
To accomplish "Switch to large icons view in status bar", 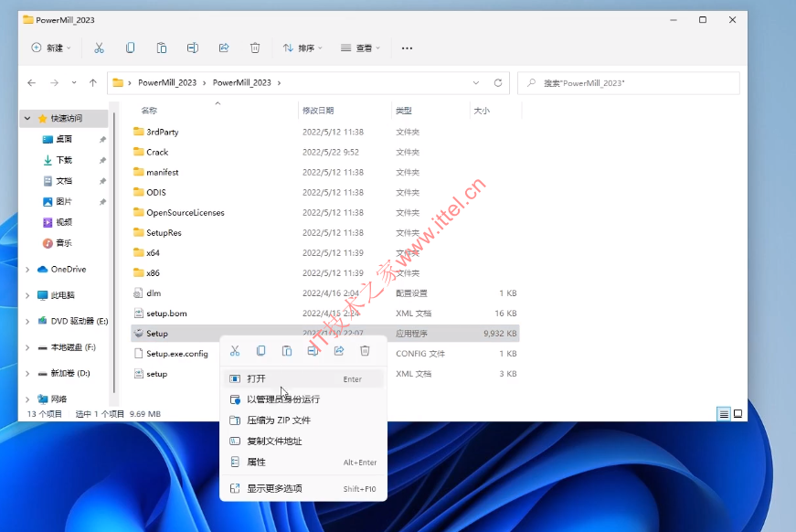I will (x=738, y=414).
